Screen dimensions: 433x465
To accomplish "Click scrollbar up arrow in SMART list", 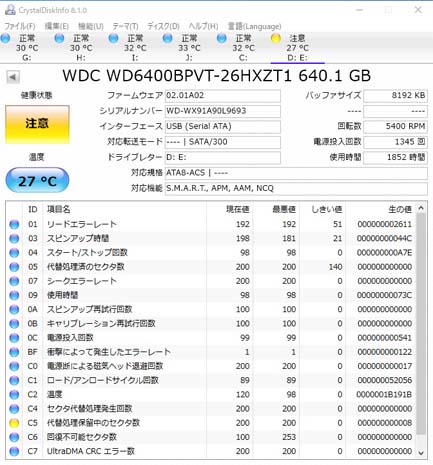I will (x=421, y=208).
